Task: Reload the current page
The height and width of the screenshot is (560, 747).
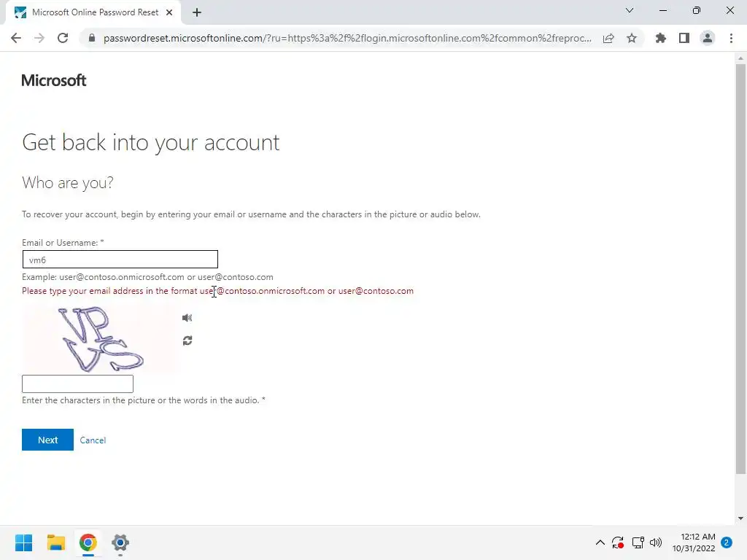Action: point(63,38)
